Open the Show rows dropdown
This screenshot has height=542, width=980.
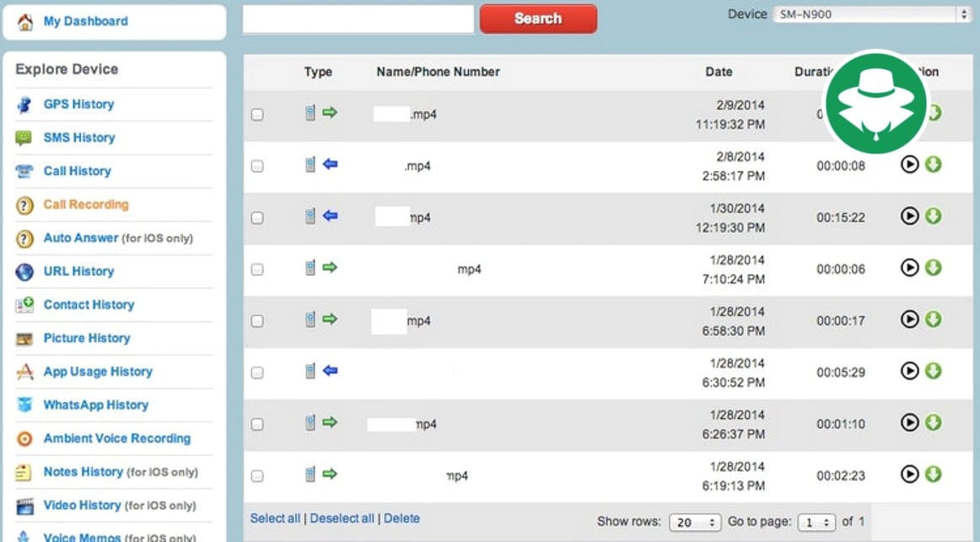coord(696,523)
